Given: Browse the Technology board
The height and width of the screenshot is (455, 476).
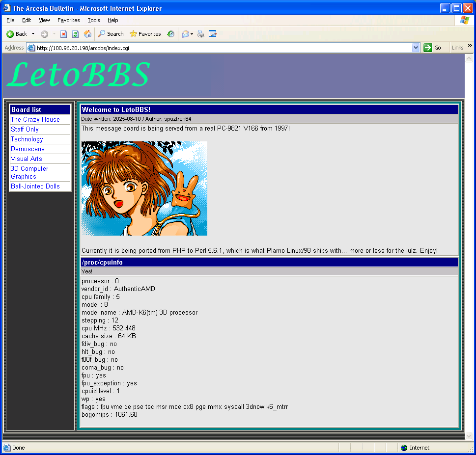Looking at the screenshot, I should point(27,139).
